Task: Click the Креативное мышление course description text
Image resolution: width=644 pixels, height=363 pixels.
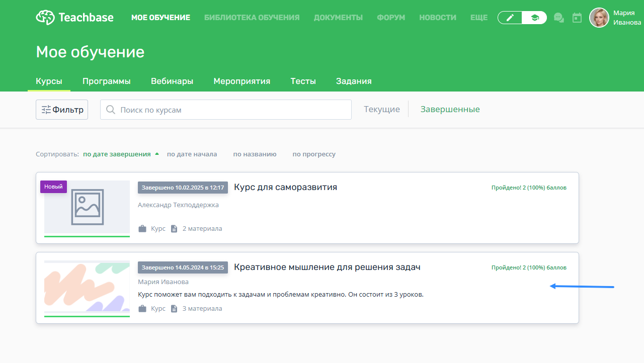Action: (x=281, y=294)
